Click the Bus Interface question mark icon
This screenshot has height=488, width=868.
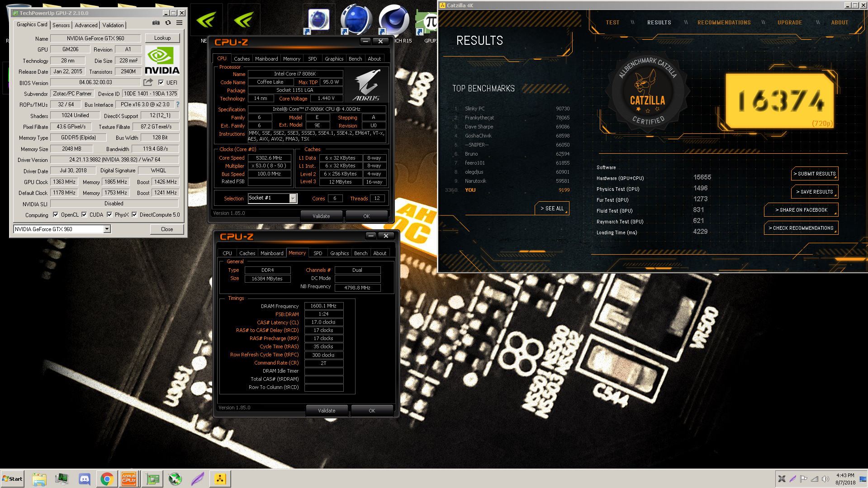coord(178,104)
